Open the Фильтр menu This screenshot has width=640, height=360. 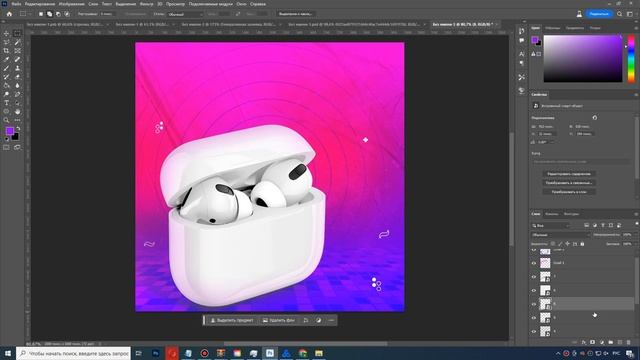[x=147, y=4]
